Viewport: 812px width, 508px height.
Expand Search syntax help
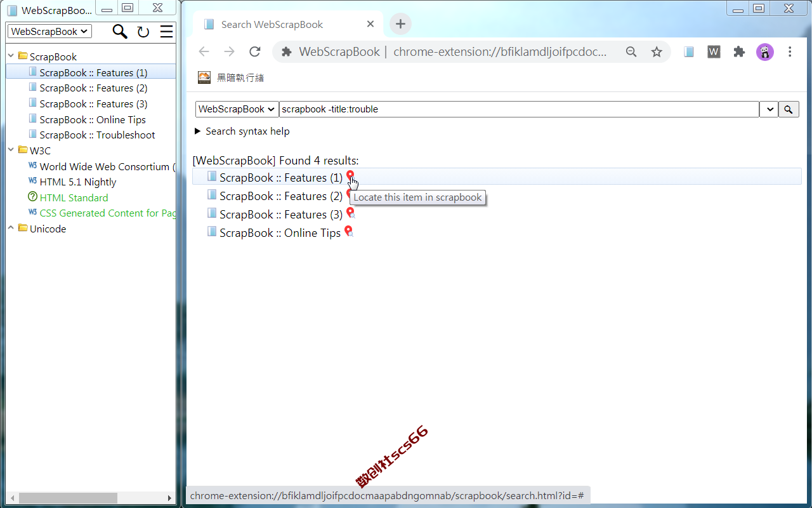point(242,131)
